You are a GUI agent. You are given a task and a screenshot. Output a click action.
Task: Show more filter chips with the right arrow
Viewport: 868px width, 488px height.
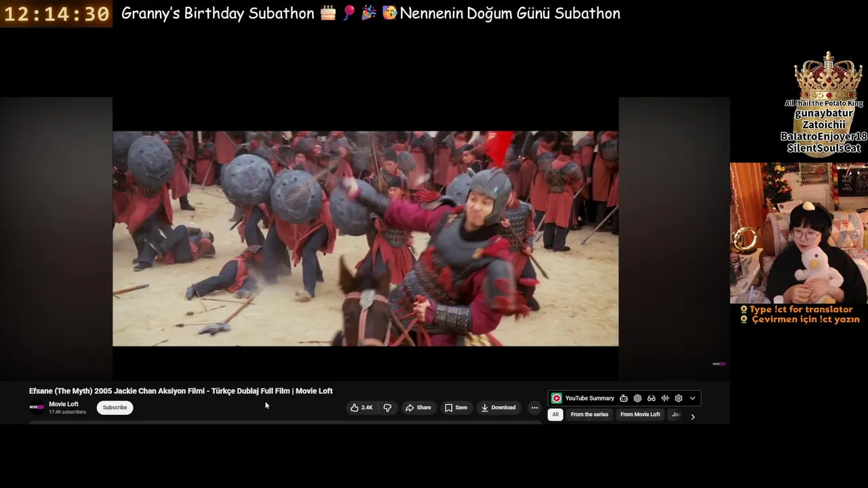[692, 416]
